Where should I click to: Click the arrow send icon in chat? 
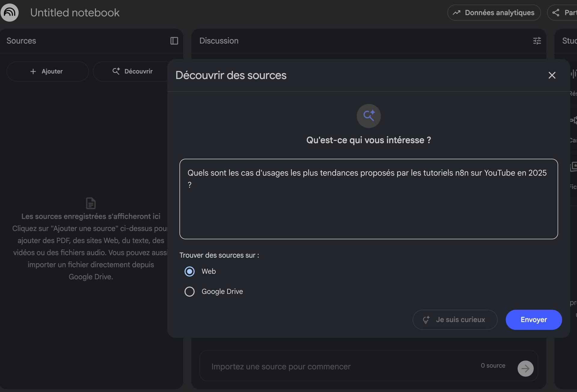coord(525,369)
